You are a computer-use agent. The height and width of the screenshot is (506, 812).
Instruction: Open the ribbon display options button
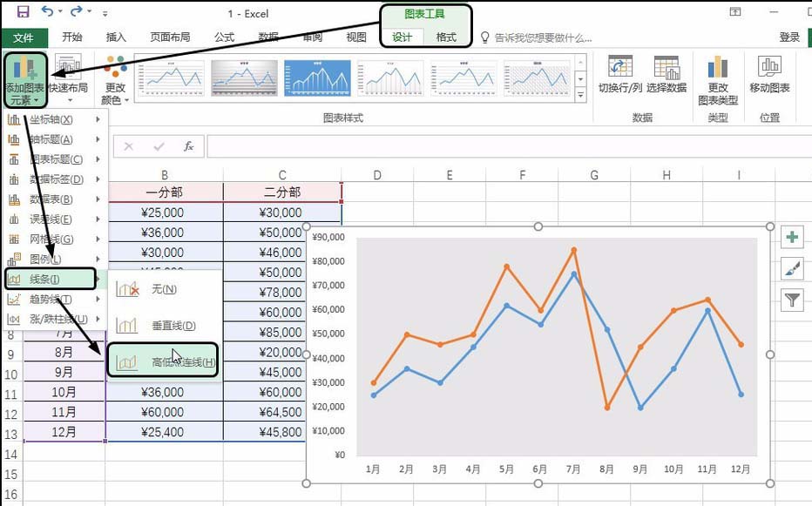click(735, 11)
